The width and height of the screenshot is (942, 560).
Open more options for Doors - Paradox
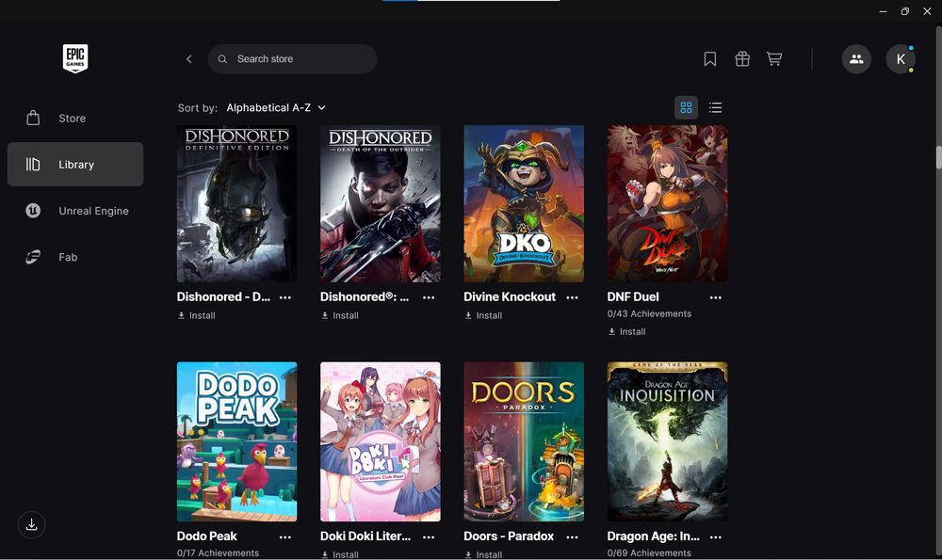572,536
